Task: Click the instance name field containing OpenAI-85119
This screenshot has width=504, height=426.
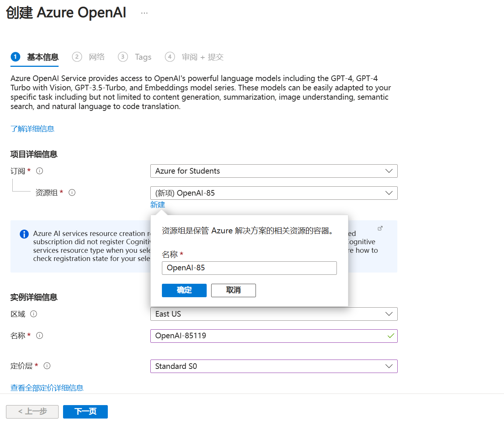Action: [274, 336]
